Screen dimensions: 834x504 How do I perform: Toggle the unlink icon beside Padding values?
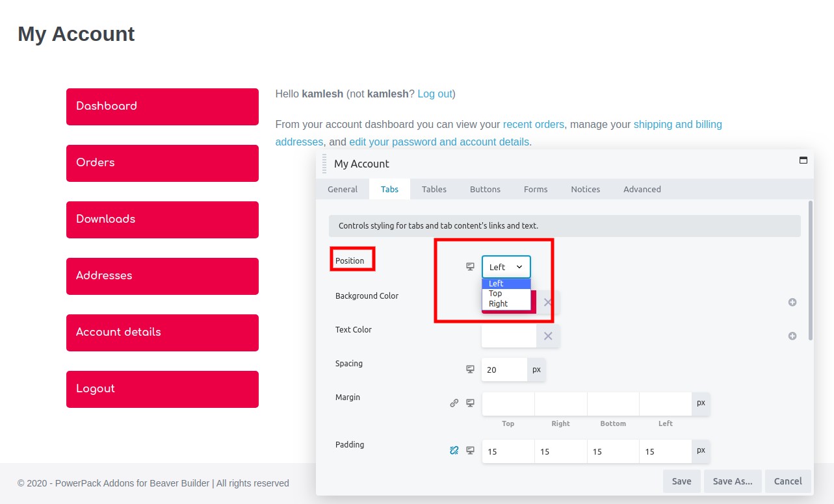(454, 449)
